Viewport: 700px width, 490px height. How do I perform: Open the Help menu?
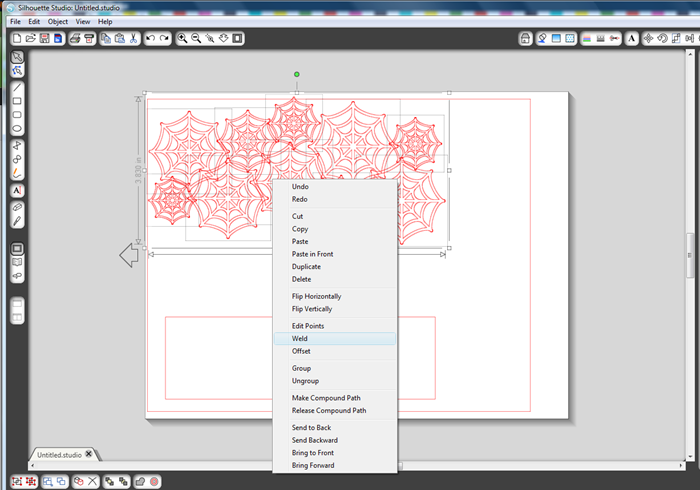click(105, 21)
